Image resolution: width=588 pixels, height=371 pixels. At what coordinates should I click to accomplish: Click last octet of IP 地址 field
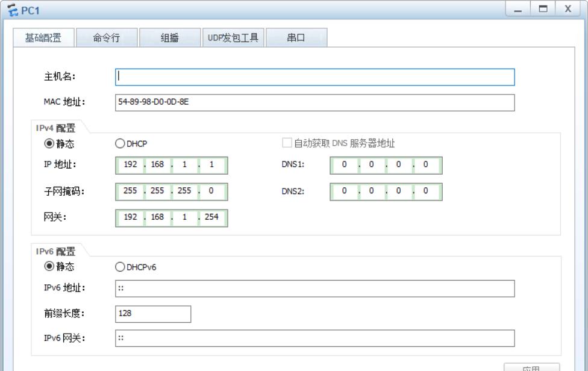211,165
